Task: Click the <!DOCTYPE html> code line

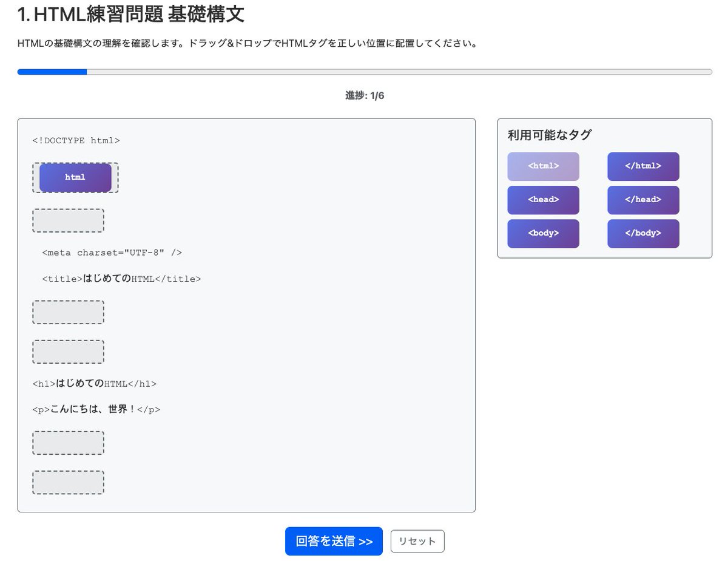Action: tap(76, 140)
